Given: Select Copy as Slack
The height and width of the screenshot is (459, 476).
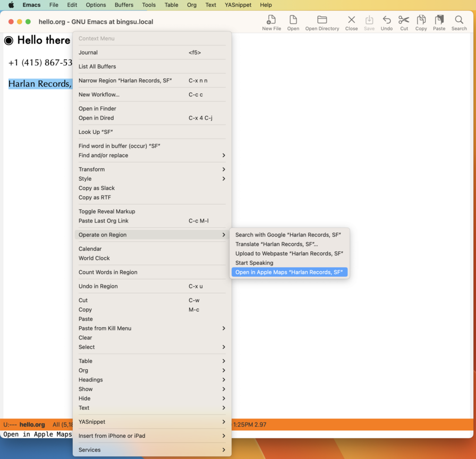Looking at the screenshot, I should pos(152,188).
